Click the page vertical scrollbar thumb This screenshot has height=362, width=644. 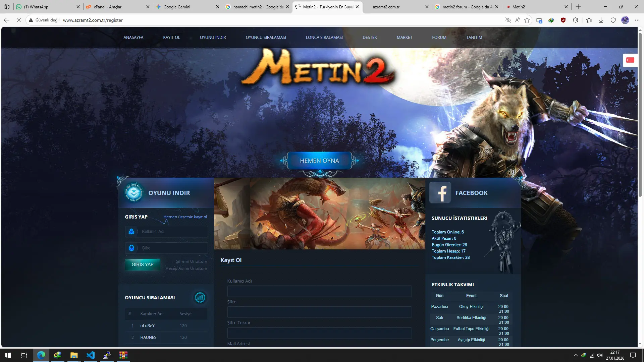[640, 114]
